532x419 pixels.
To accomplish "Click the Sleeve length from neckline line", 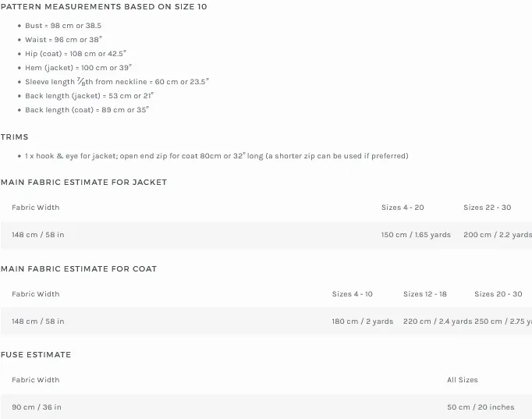I will click(x=117, y=82).
